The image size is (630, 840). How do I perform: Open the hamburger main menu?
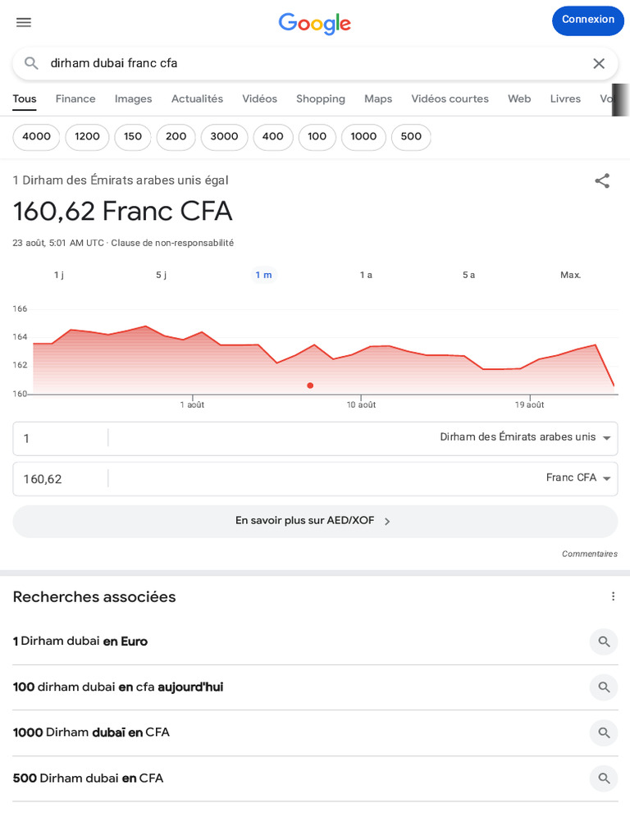point(24,22)
